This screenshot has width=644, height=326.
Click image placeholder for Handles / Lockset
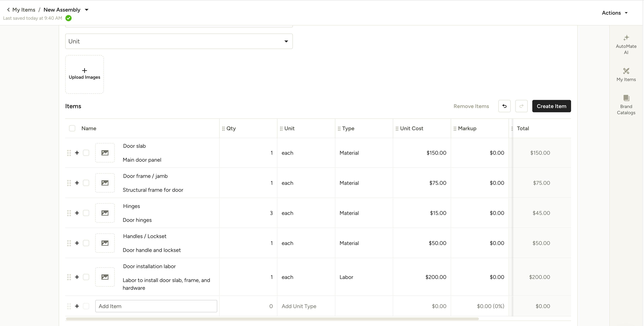tap(105, 243)
